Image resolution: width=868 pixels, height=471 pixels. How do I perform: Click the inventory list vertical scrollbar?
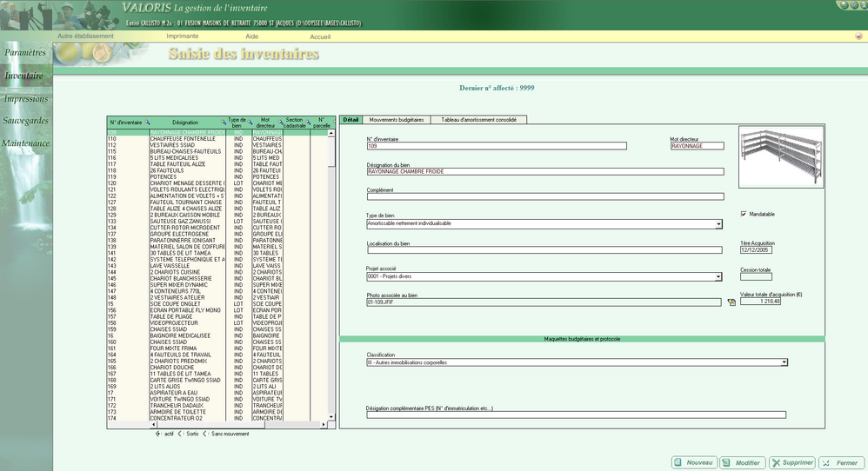tap(331, 278)
